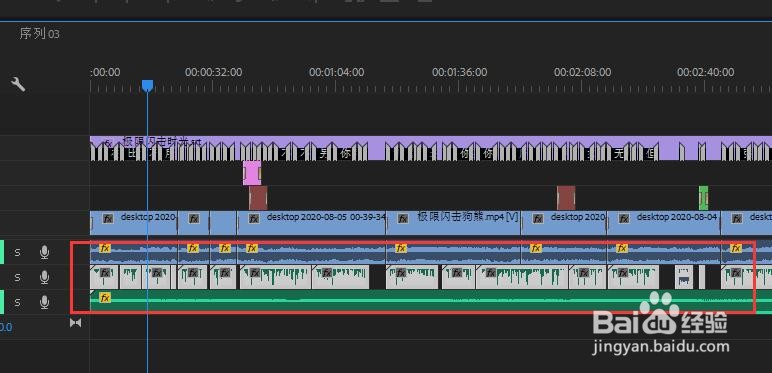Viewport: 772px width, 373px height.
Task: Click the bowtie icon beside the 0.0 value
Action: (x=75, y=323)
